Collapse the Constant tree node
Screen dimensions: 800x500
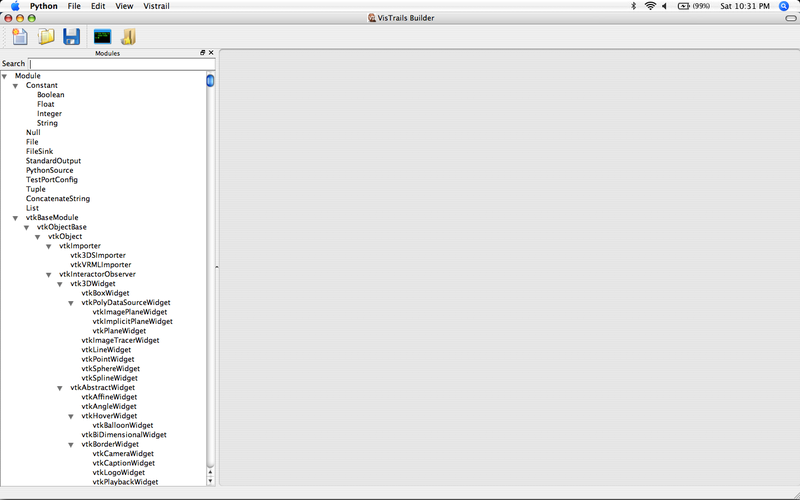coord(16,86)
